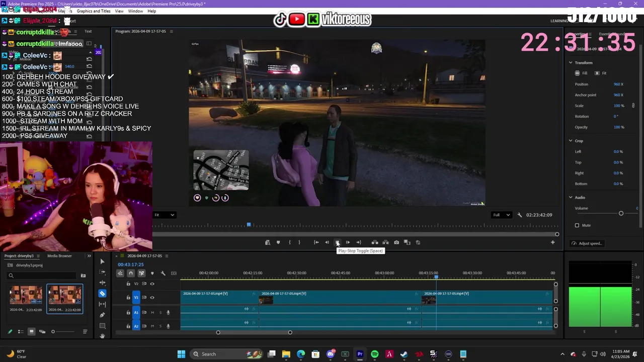Click the Mark In bracket button
Image resolution: width=644 pixels, height=362 pixels.
coord(289,242)
